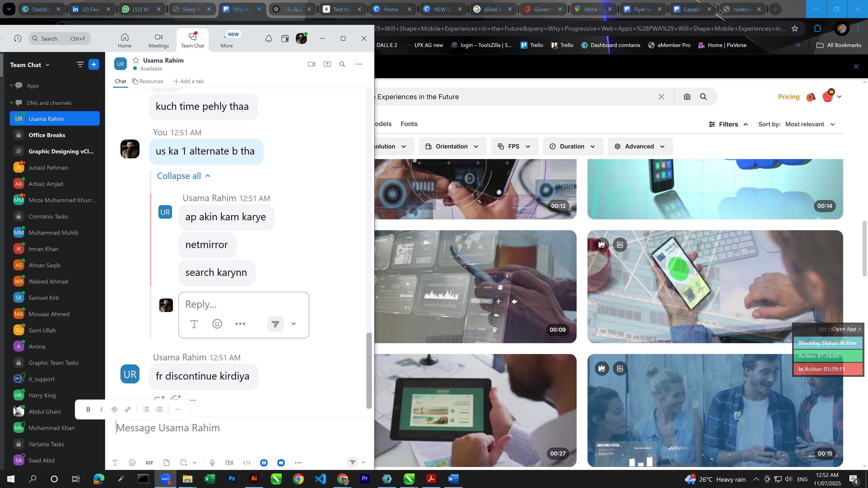868x488 pixels.
Task: Expand reply send options arrow
Action: pyautogui.click(x=293, y=324)
